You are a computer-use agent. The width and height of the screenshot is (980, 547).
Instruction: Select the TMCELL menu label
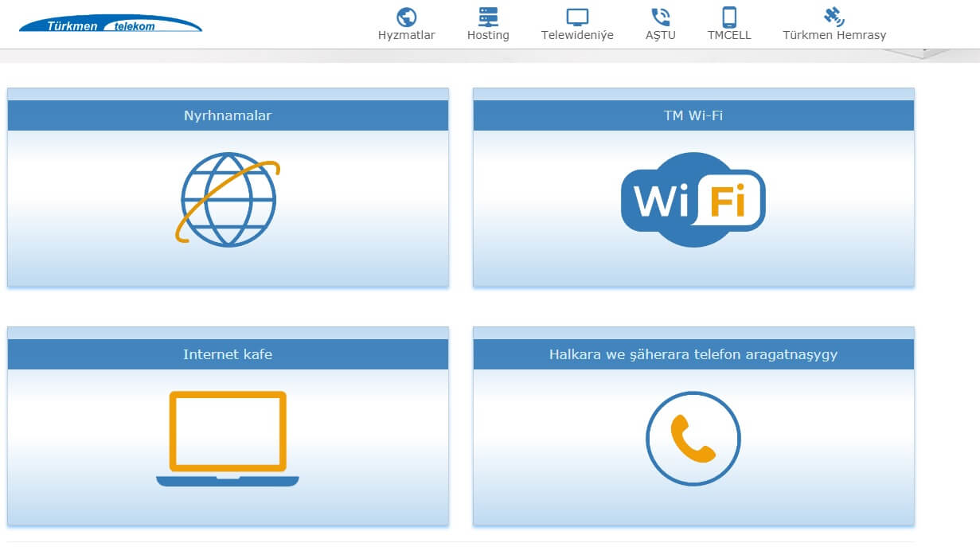pos(729,35)
